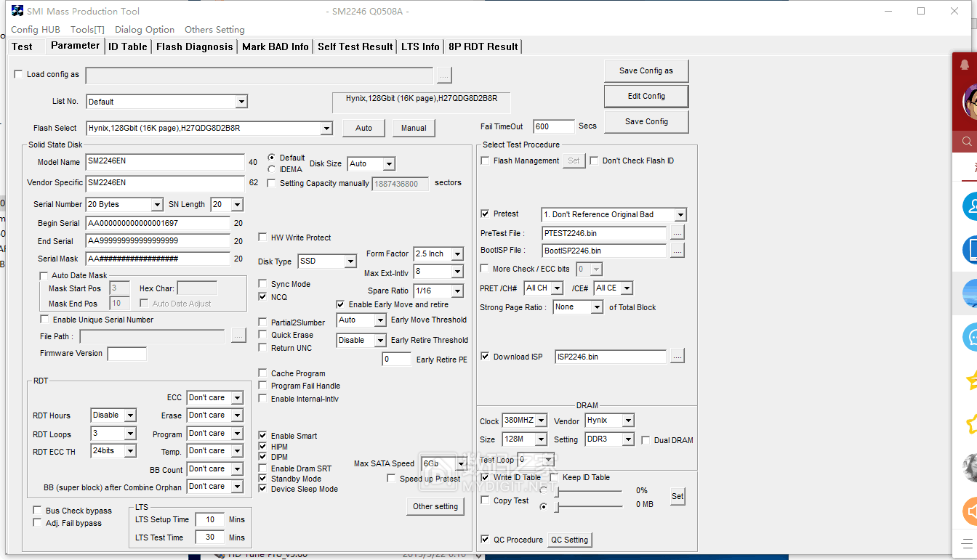Open the Others Setting menu

tap(214, 30)
